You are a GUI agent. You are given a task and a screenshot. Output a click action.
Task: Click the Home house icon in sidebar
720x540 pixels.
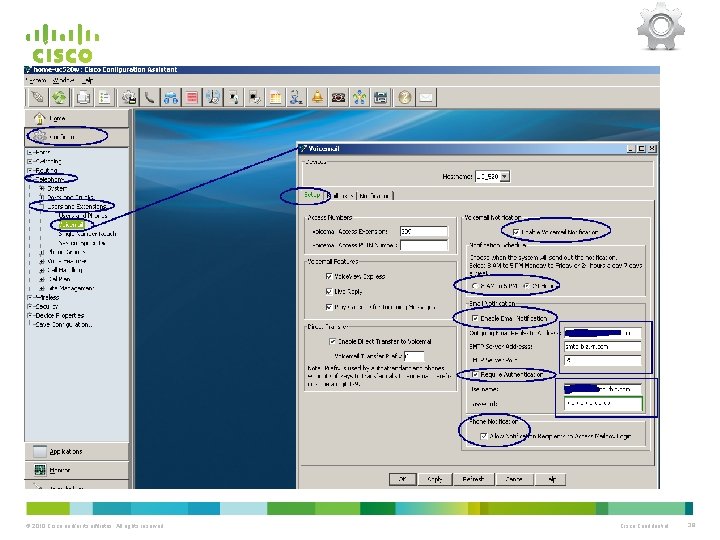[x=39, y=118]
